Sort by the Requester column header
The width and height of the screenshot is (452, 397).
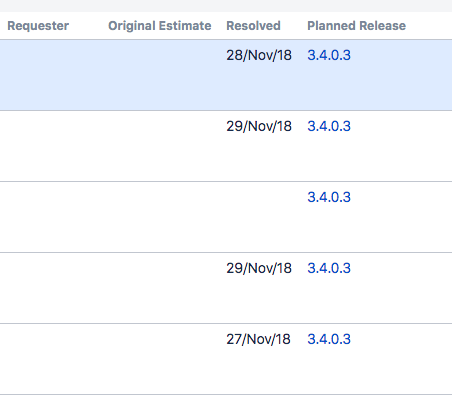tap(38, 26)
